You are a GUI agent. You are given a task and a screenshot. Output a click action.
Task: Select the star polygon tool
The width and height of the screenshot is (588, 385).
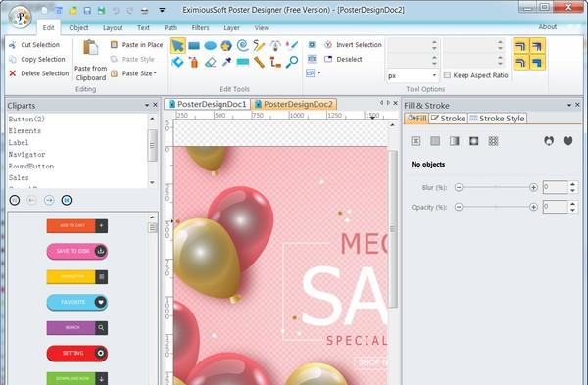(x=226, y=46)
